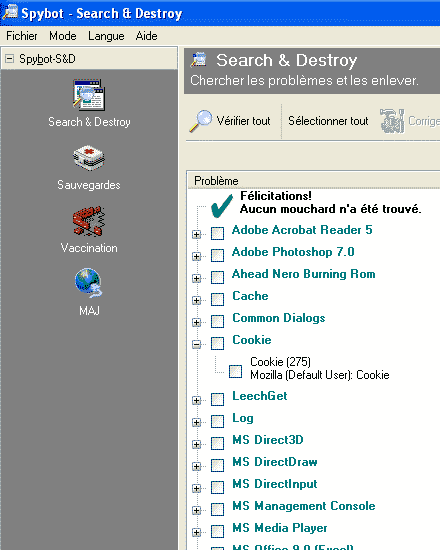This screenshot has height=550, width=440.
Task: Expand the Log node
Action: click(196, 423)
